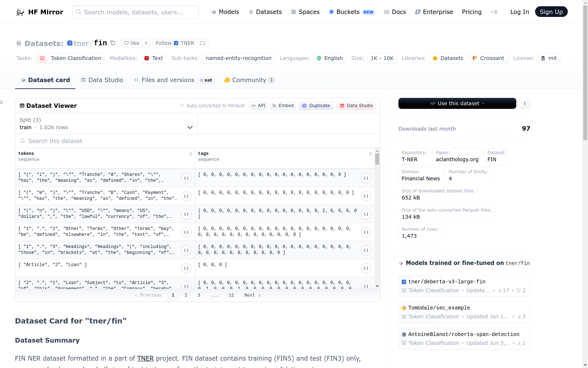Screen dimensions: 588x368
Task: Click the Embed button
Action: pyautogui.click(x=283, y=106)
